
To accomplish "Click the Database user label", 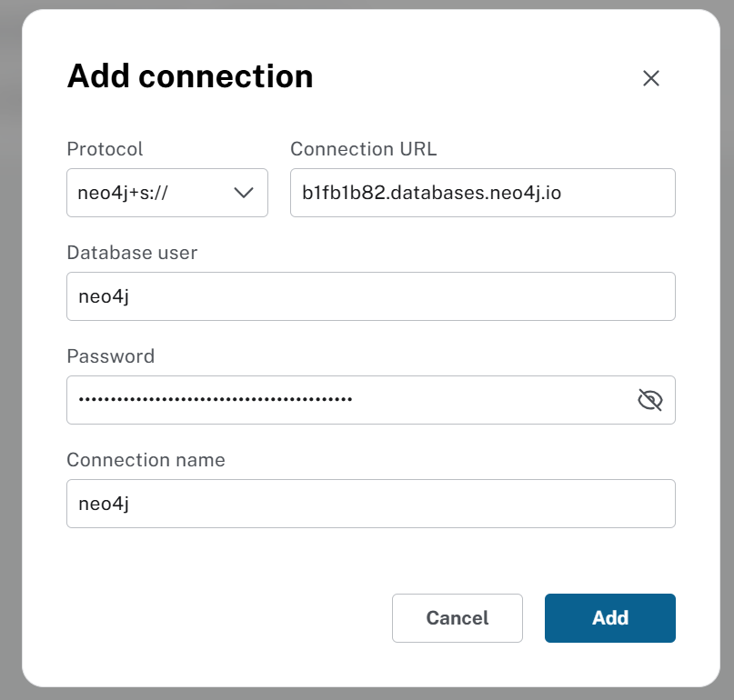I will pyautogui.click(x=132, y=253).
